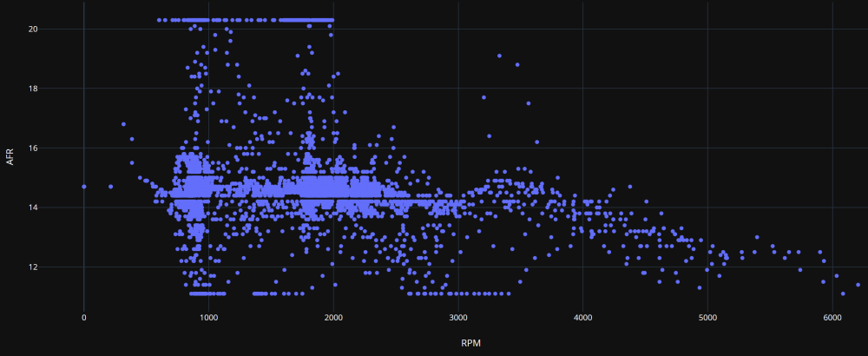Click the AFR y-axis title
The image size is (868, 356).
pos(10,157)
